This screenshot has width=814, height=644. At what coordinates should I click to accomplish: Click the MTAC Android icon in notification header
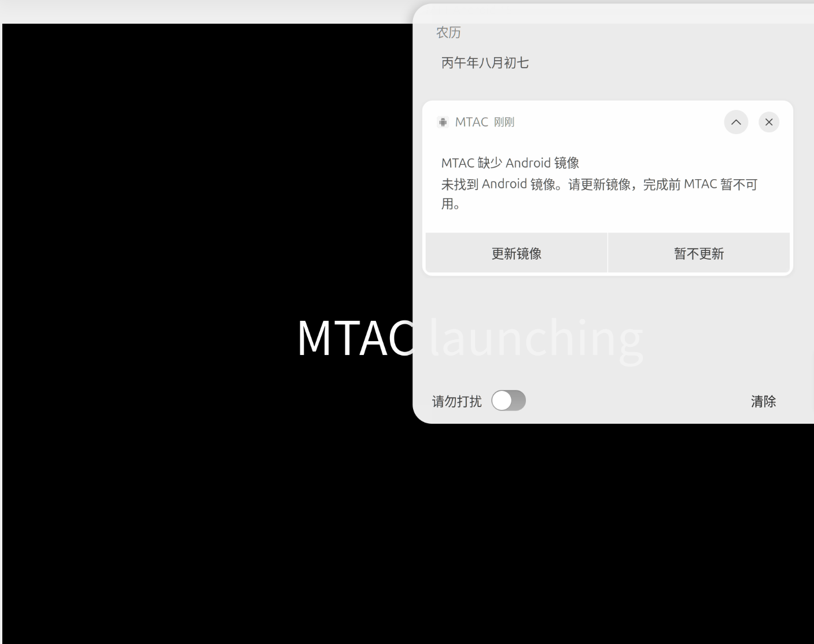[443, 122]
